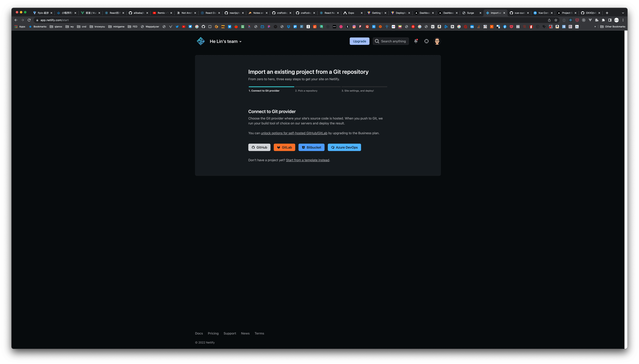This screenshot has height=364, width=639.
Task: Connect with the GitHub button
Action: (259, 147)
